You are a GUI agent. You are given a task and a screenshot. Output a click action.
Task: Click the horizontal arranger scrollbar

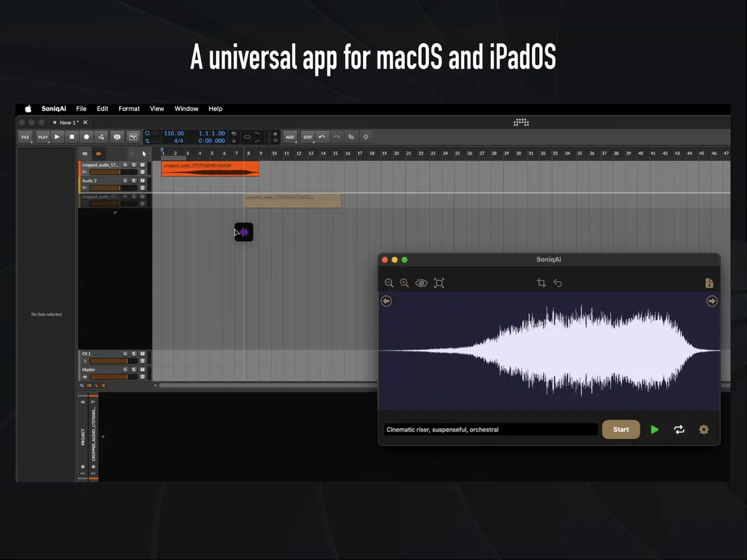(268, 385)
